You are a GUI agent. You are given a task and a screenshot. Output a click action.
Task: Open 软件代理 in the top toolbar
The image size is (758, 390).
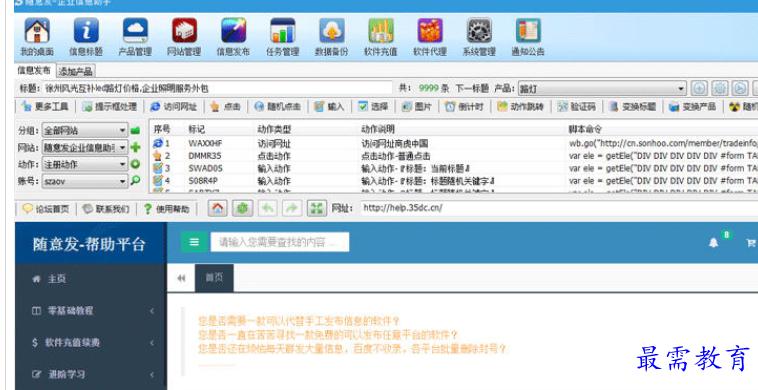pyautogui.click(x=430, y=38)
